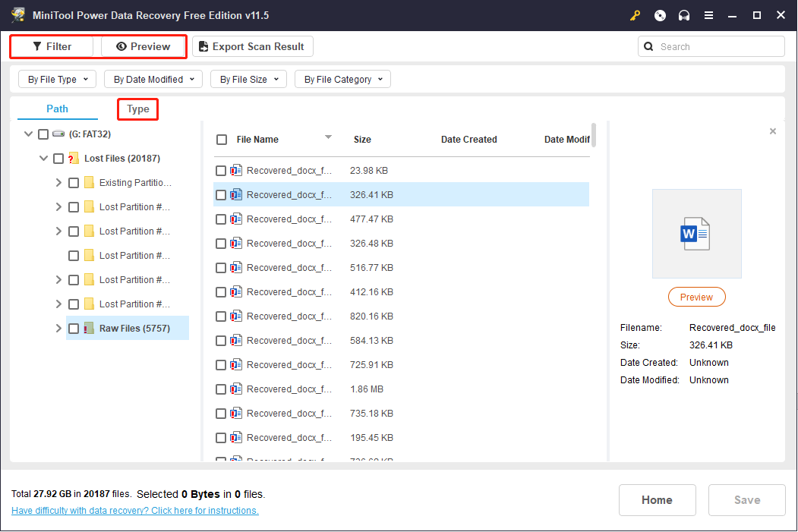Select the file sized 326.48 KB
The height and width of the screenshot is (532, 798).
(401, 244)
